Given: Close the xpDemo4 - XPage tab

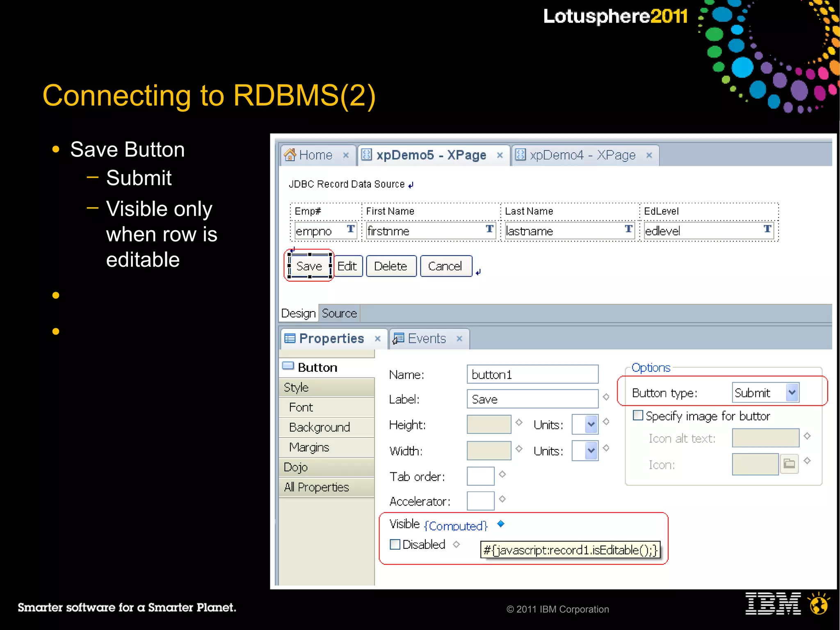Looking at the screenshot, I should coord(649,155).
